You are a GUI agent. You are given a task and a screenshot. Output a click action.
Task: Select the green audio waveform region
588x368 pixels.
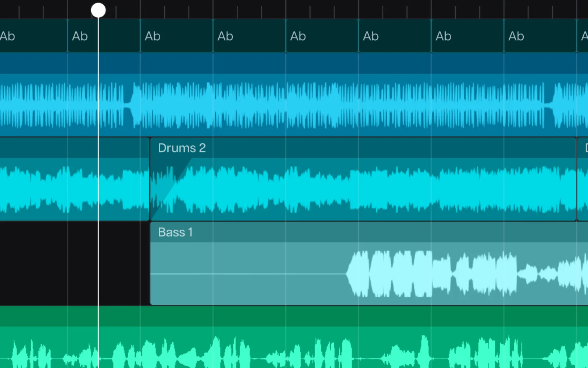point(294,337)
